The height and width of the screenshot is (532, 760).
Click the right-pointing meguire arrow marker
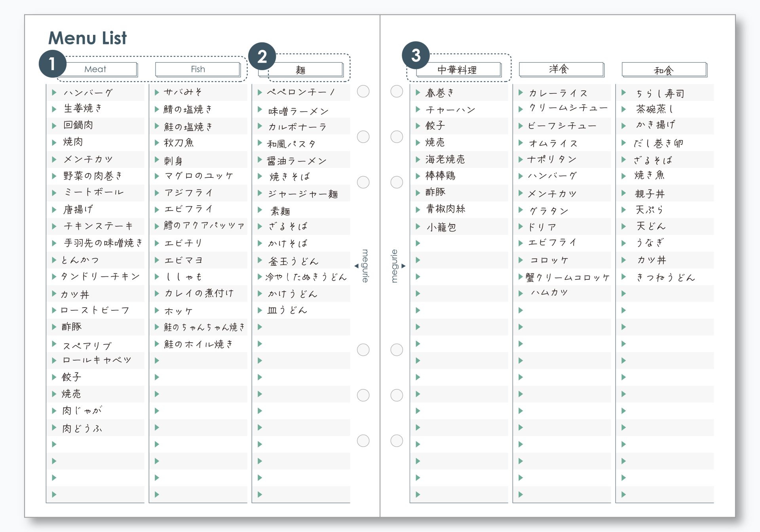403,266
